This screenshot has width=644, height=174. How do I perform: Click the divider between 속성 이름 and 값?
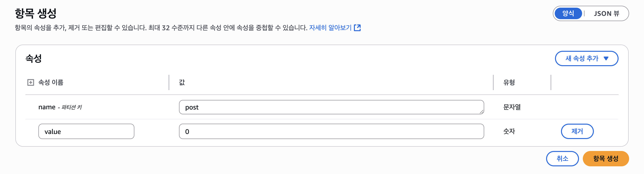click(169, 82)
